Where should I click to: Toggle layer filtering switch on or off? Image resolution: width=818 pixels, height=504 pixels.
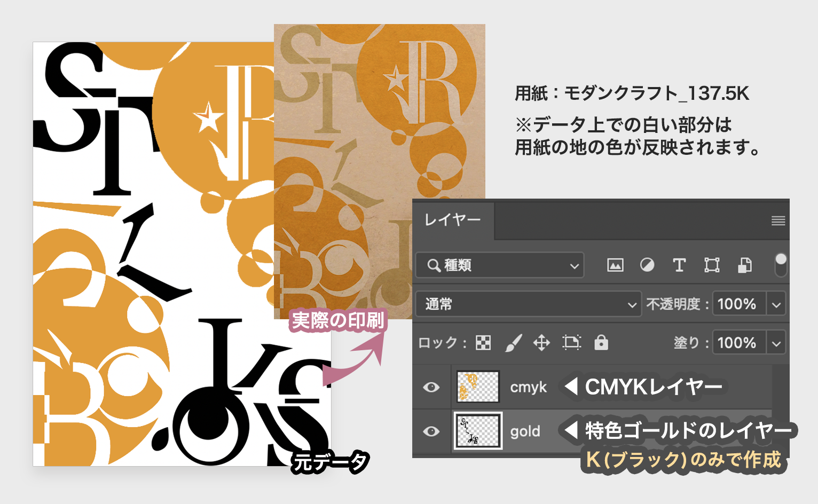(x=781, y=265)
